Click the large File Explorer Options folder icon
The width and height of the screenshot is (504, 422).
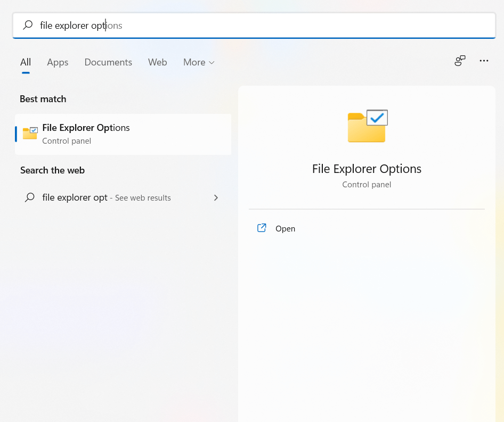pyautogui.click(x=368, y=126)
